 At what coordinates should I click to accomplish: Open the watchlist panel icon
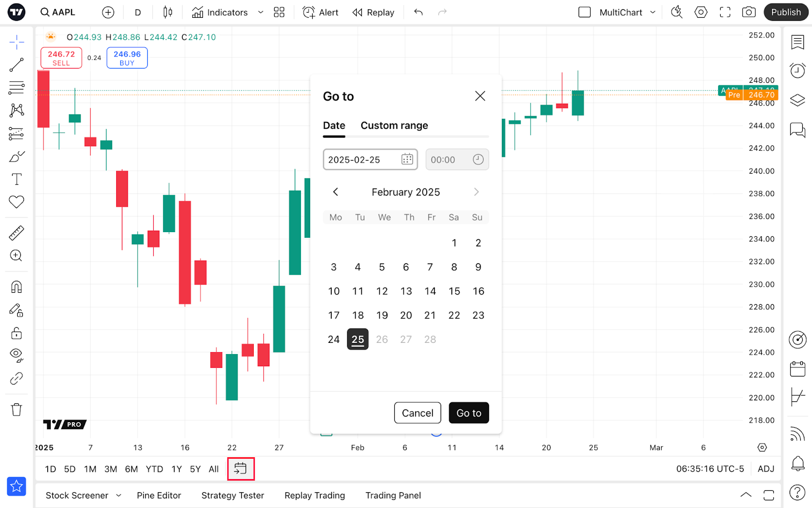tap(797, 42)
